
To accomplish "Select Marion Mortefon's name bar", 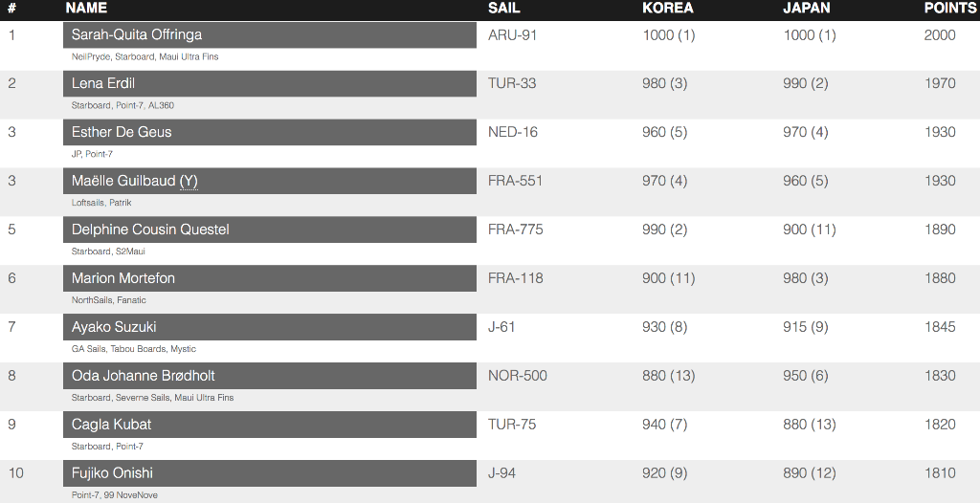I will tap(269, 278).
